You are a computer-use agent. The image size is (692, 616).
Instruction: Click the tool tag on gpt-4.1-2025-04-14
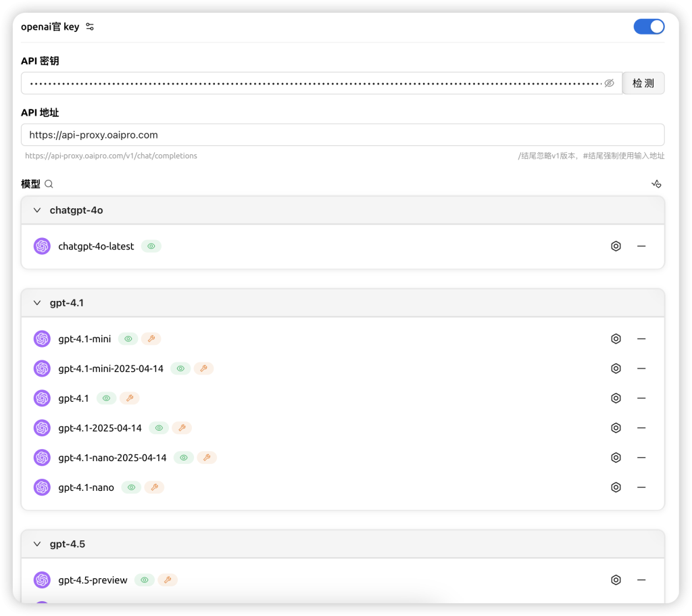182,428
